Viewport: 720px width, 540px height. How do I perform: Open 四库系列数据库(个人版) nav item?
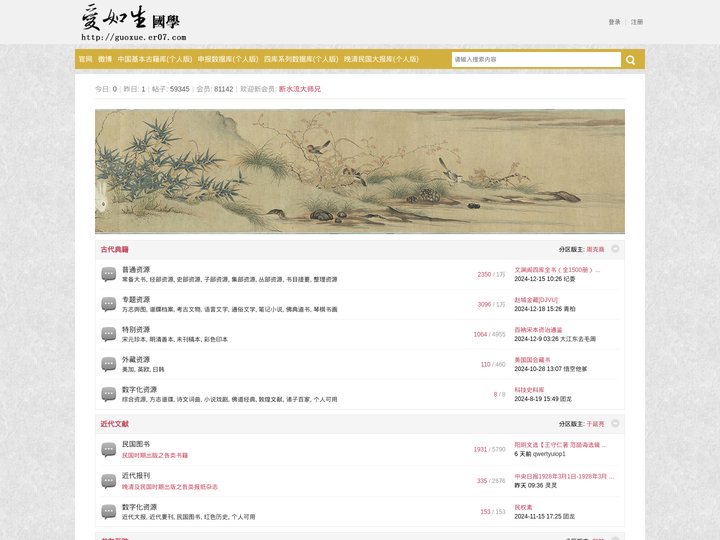pyautogui.click(x=301, y=59)
